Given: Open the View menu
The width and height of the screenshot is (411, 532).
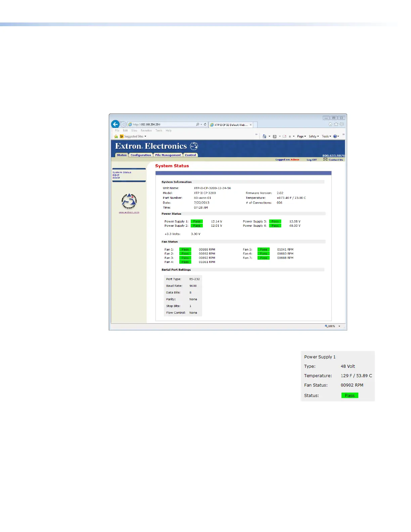Looking at the screenshot, I should click(134, 131).
